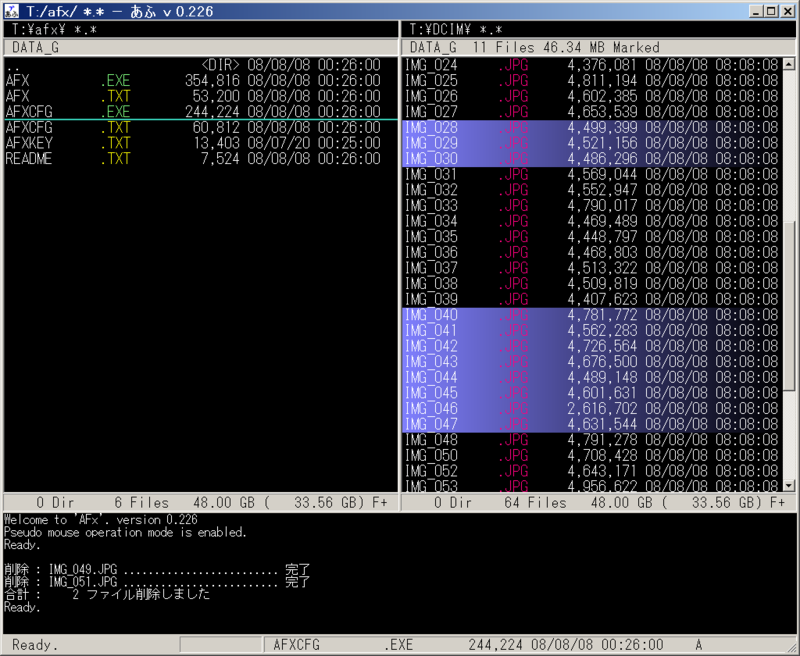Select AFXCFG .EXE file in left pane
800x656 pixels.
[x=201, y=112]
